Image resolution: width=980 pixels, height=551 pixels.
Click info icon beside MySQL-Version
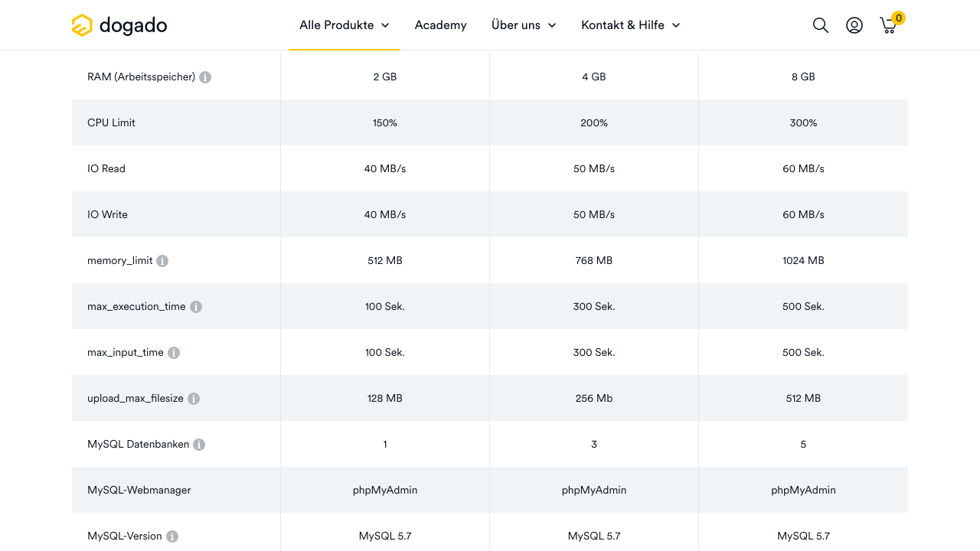pos(172,536)
